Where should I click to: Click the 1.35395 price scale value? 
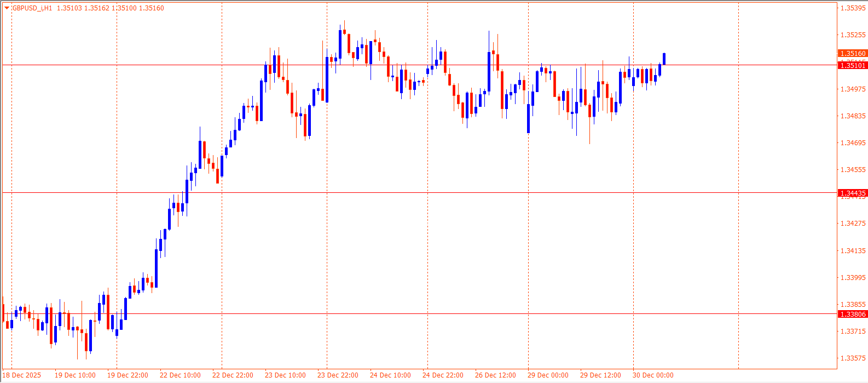click(853, 8)
